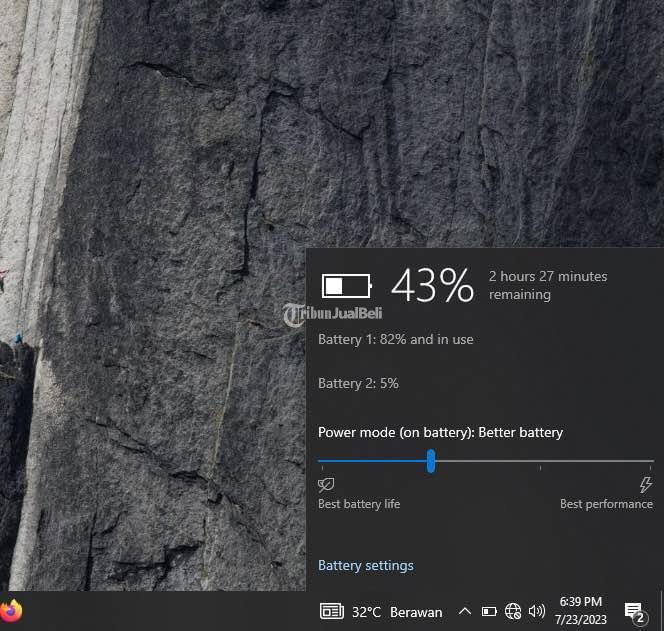The width and height of the screenshot is (664, 631).
Task: Click the lightning bolt performance icon
Action: 645,485
